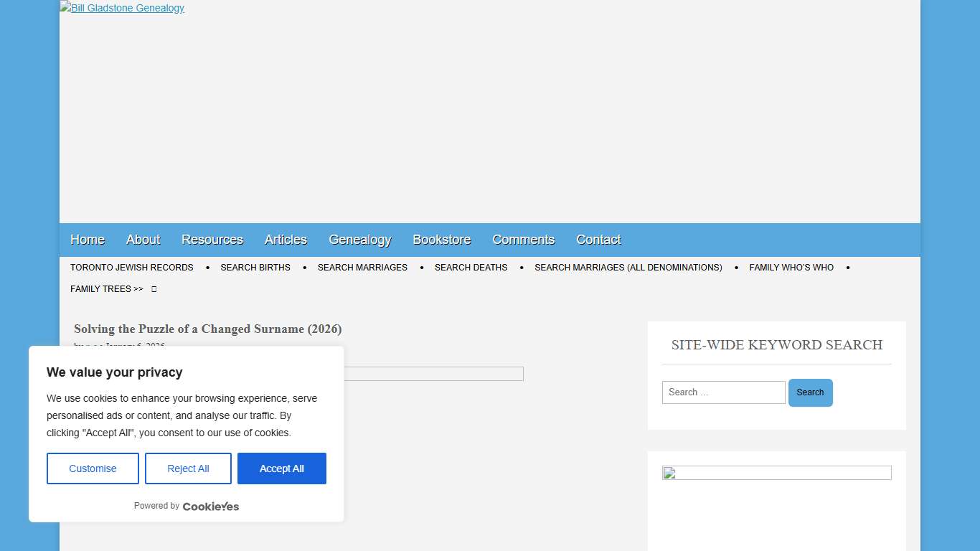The height and width of the screenshot is (551, 980).
Task: Click the Bill Gladstone Genealogy logo image
Action: tap(122, 8)
